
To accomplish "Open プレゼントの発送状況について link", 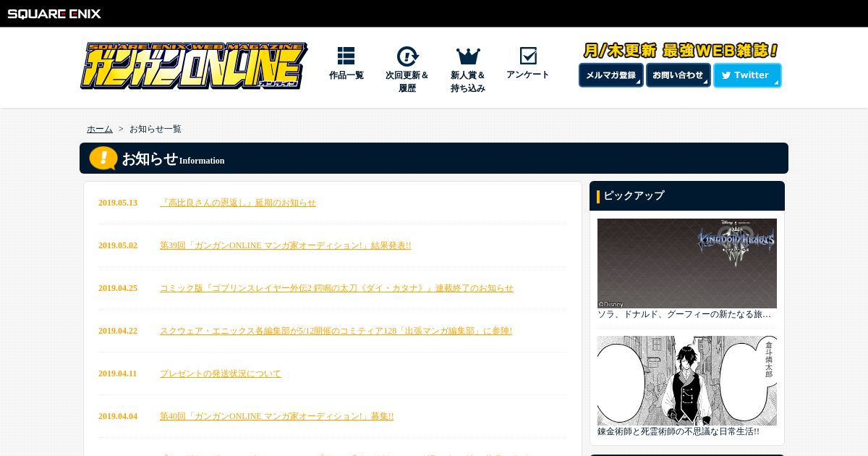I will tap(221, 373).
